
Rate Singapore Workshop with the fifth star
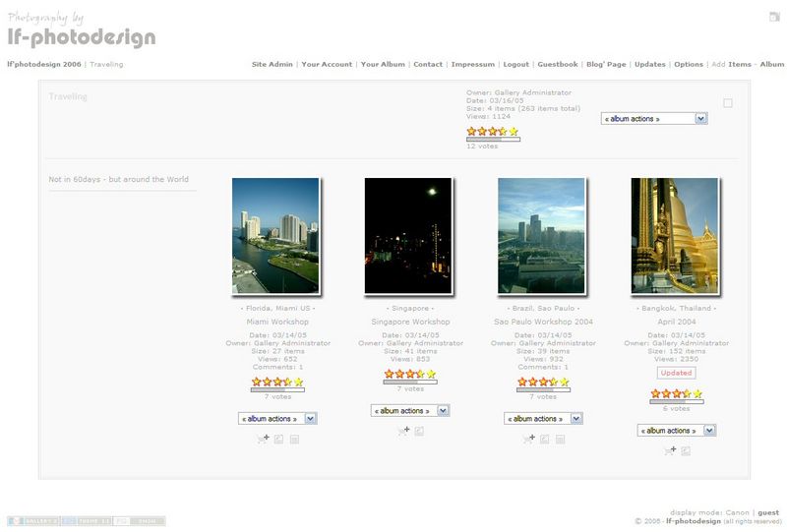pos(431,374)
